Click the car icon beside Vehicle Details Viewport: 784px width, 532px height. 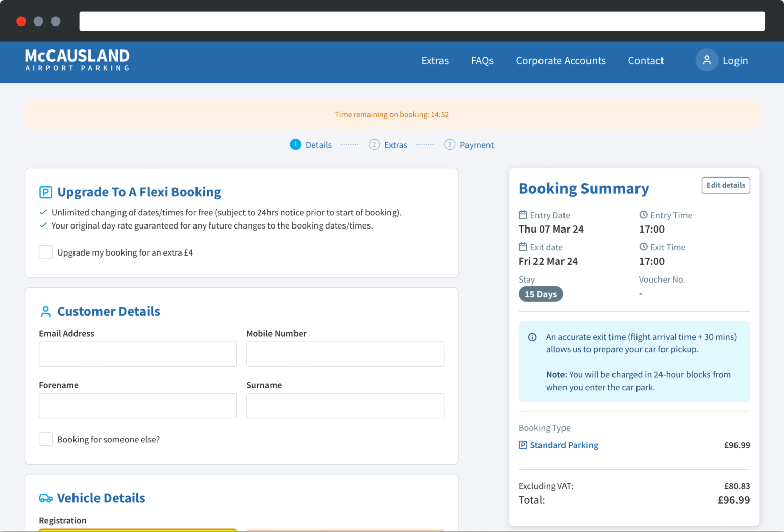[45, 498]
